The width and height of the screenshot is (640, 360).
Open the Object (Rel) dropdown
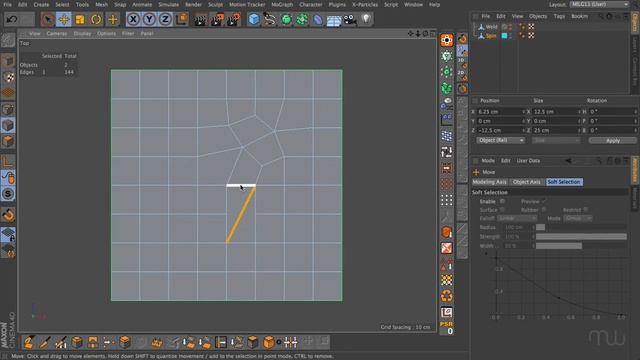[500, 140]
